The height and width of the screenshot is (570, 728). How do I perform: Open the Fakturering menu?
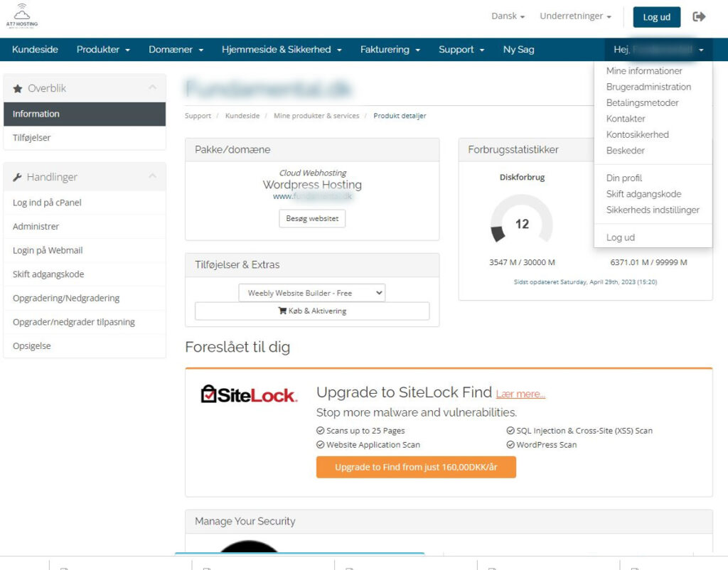tap(390, 50)
